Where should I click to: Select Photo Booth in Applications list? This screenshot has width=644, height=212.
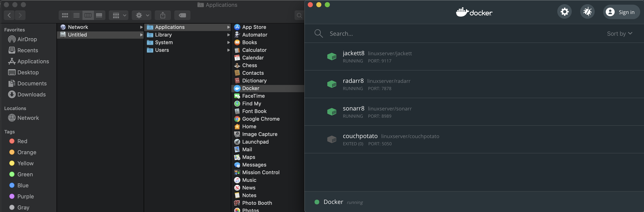pyautogui.click(x=268, y=203)
